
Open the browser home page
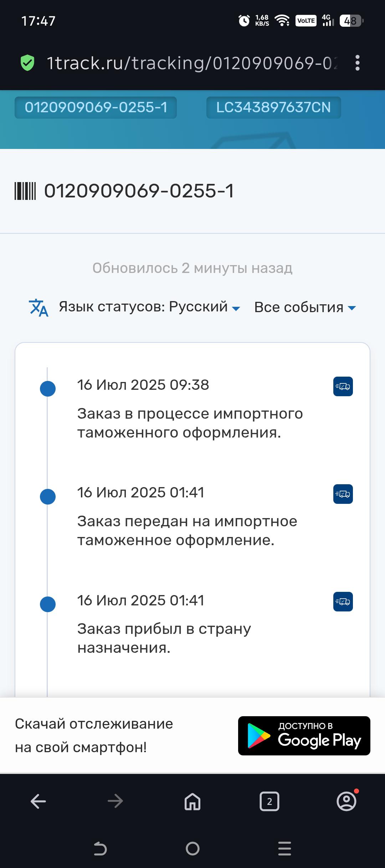[192, 801]
